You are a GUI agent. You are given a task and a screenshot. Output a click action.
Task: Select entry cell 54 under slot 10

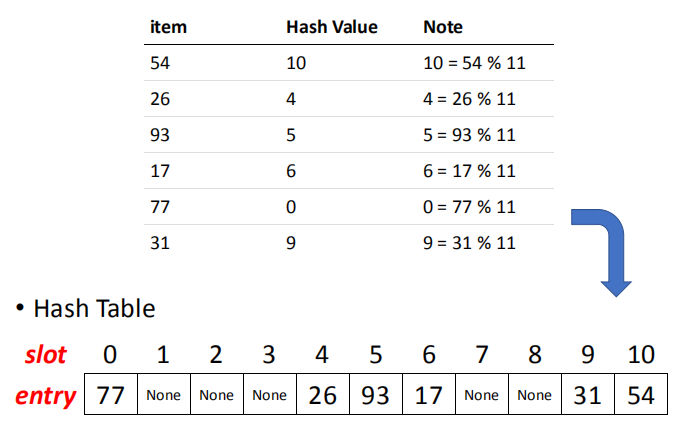click(x=639, y=395)
